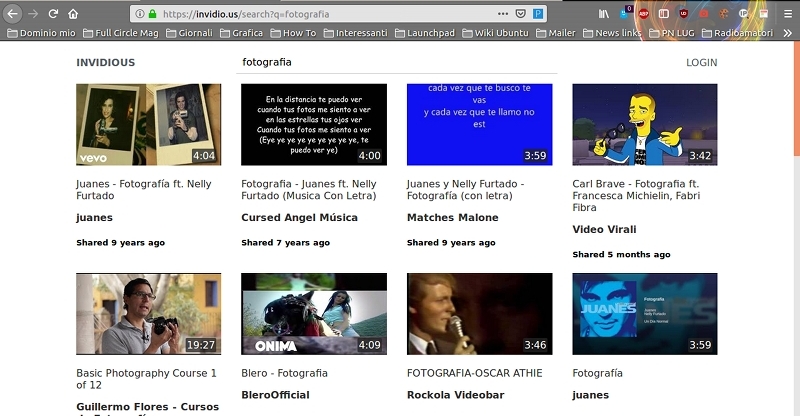This screenshot has height=416, width=800.
Task: Open the uBlock Origin shield icon
Action: (x=684, y=14)
